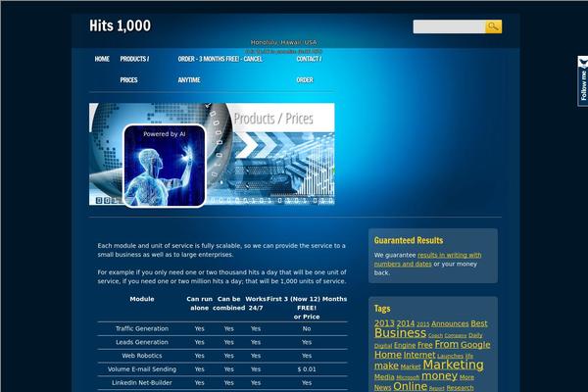Click the Market tag
This screenshot has width=588, height=392.
click(411, 367)
